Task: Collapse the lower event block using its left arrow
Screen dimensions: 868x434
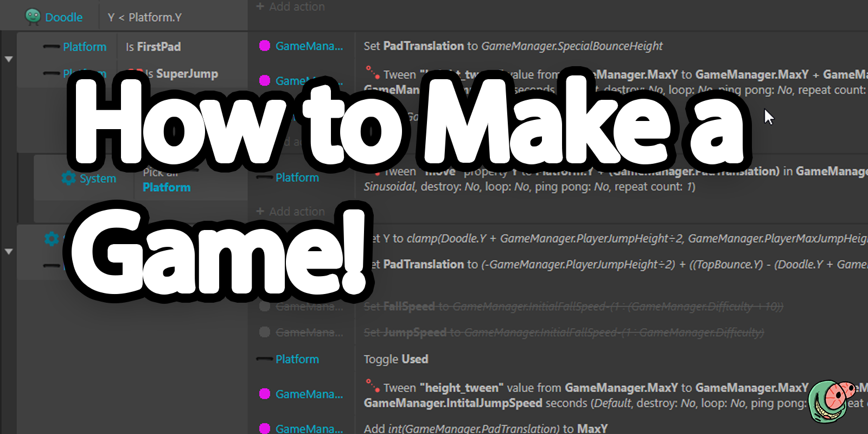Action: tap(9, 252)
